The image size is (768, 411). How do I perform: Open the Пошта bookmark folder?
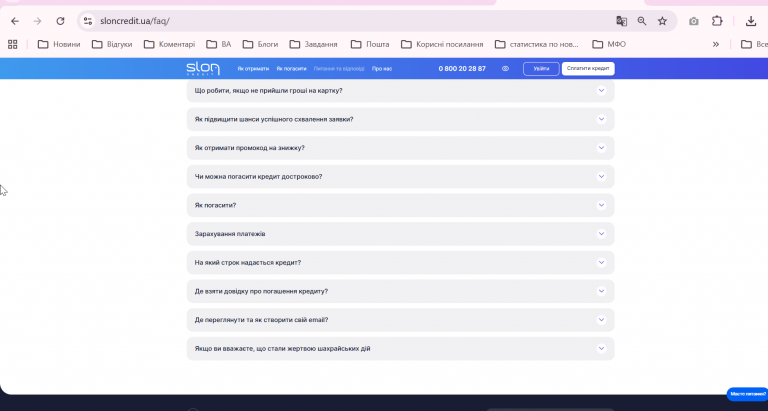(x=370, y=44)
